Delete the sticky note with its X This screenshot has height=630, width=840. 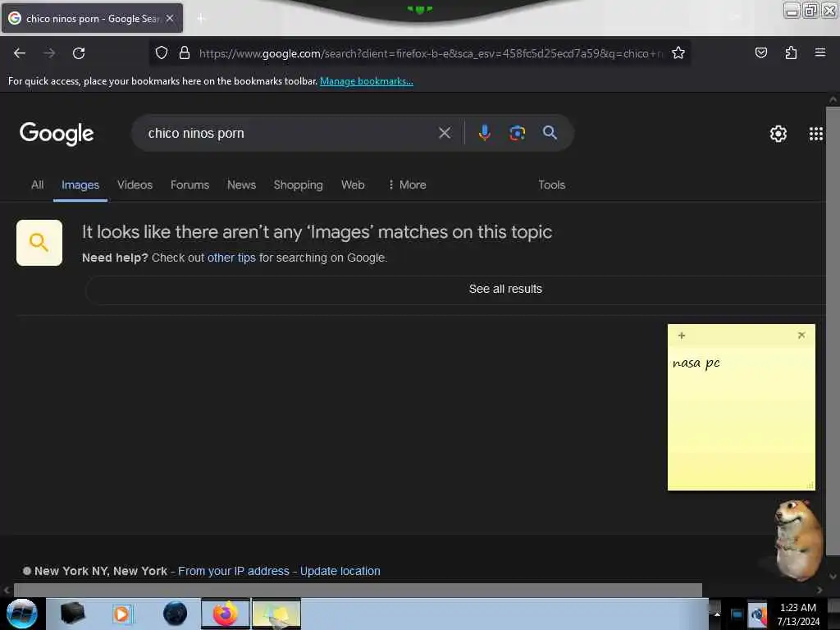click(x=801, y=336)
